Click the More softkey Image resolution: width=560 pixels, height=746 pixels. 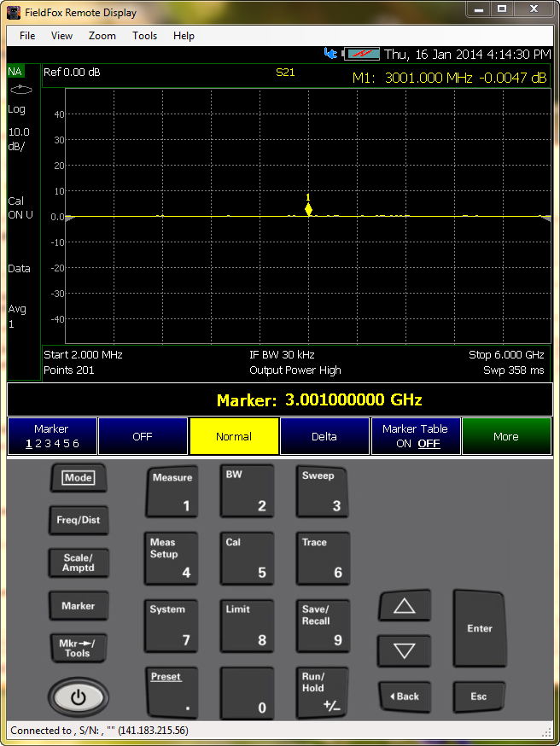[x=506, y=436]
